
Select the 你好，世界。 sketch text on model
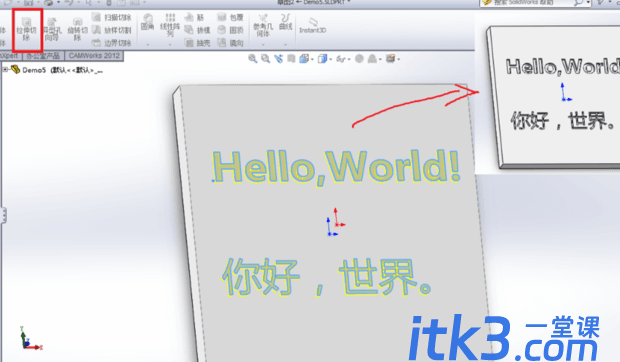click(x=327, y=277)
